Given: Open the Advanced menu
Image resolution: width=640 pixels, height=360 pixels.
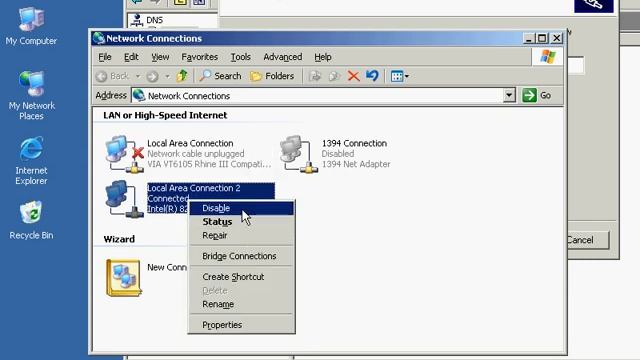Looking at the screenshot, I should [282, 57].
